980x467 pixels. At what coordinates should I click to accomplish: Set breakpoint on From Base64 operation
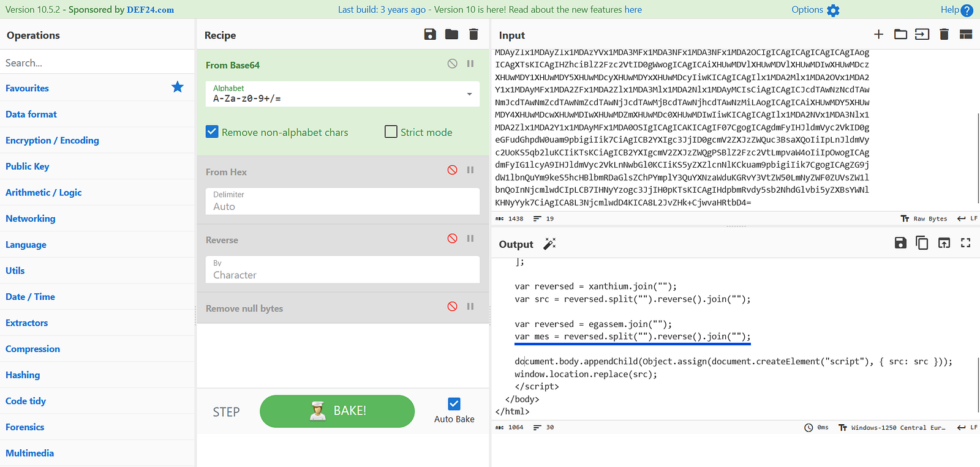point(470,64)
